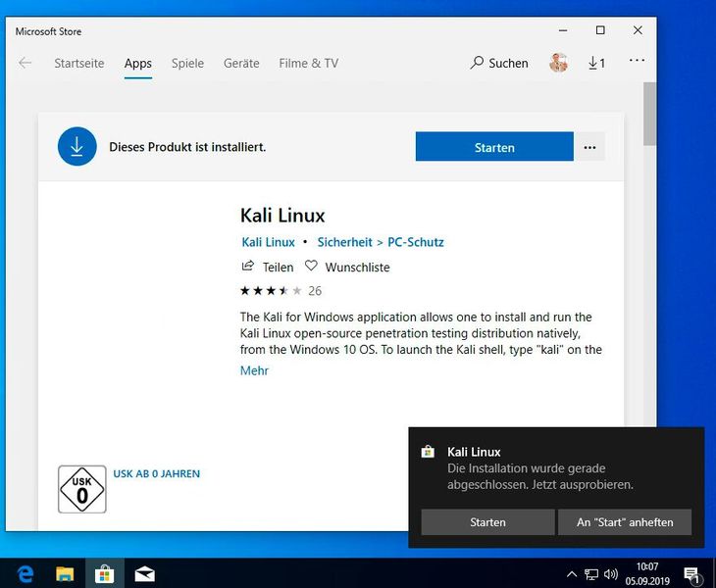Click the Kali Linux app title heading
716x588 pixels.
(282, 216)
